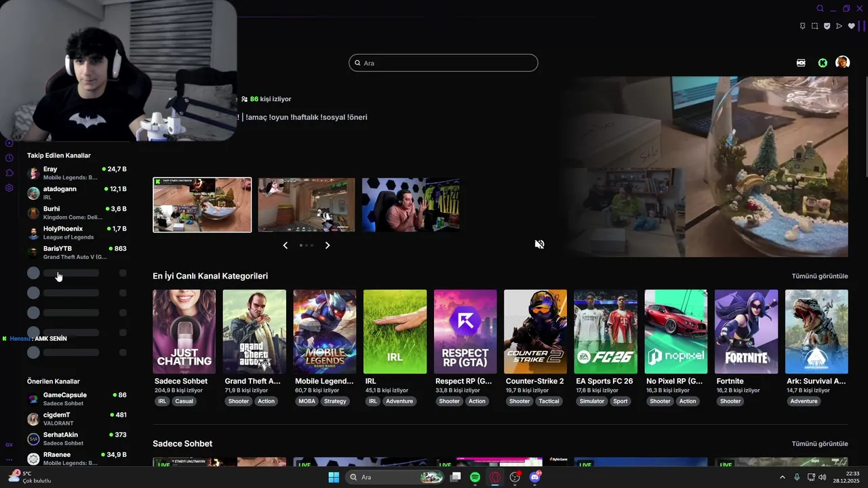
Task: Open Eray's followed channel
Action: [x=77, y=173]
